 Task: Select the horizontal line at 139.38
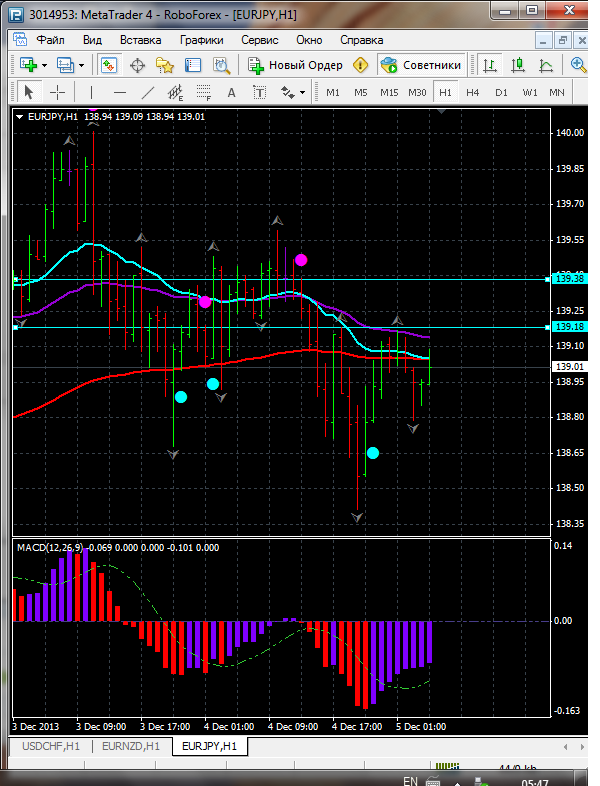(x=282, y=279)
